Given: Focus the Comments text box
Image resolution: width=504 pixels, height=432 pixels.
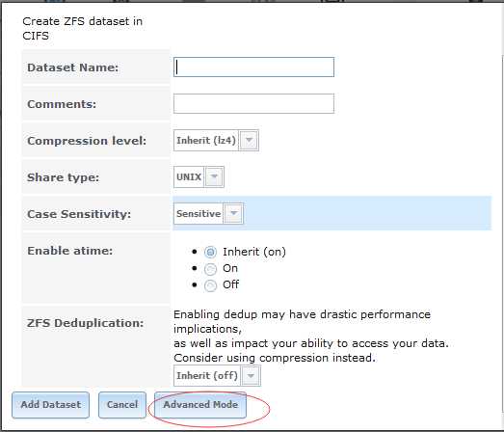Looking at the screenshot, I should point(253,103).
